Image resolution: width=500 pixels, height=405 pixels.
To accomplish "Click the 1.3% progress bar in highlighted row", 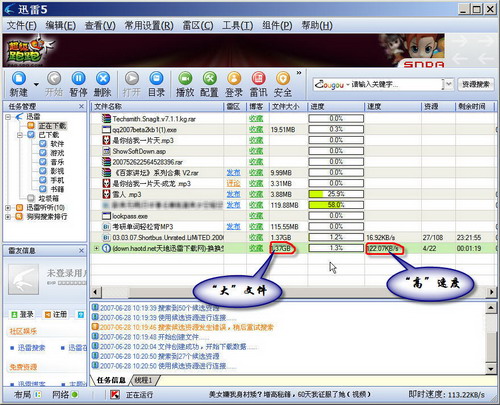I will tap(336, 248).
